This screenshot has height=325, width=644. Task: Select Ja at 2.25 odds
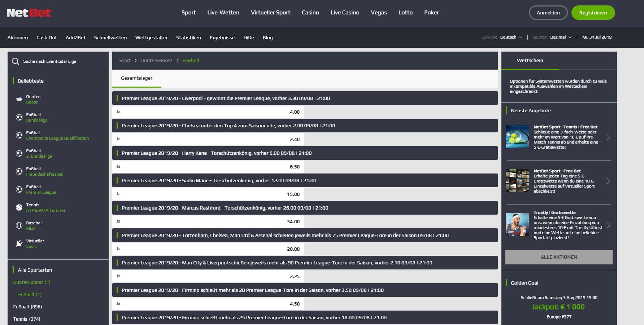tap(208, 276)
